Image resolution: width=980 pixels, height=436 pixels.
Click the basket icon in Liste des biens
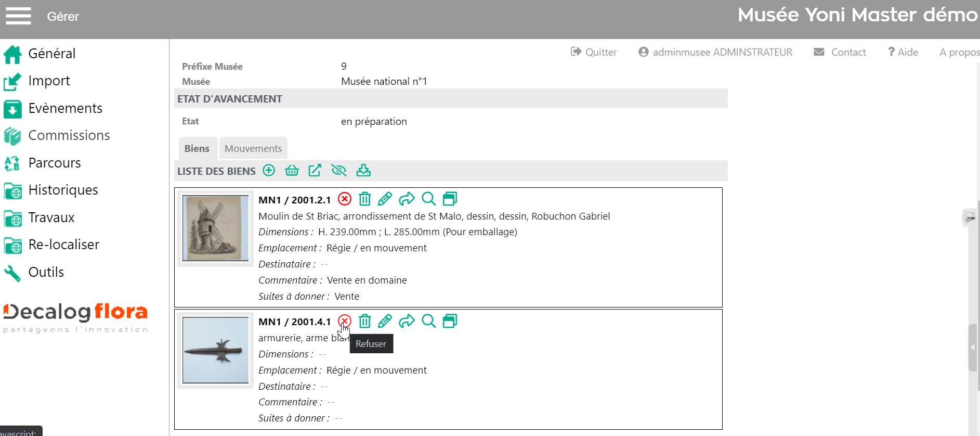(x=292, y=170)
